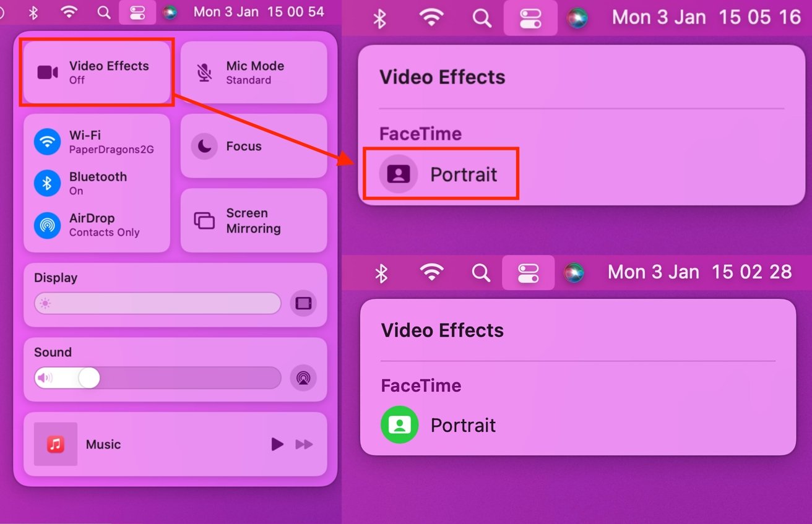This screenshot has width=812, height=524.
Task: Click Portrait label in upper Video Effects panel
Action: [464, 174]
